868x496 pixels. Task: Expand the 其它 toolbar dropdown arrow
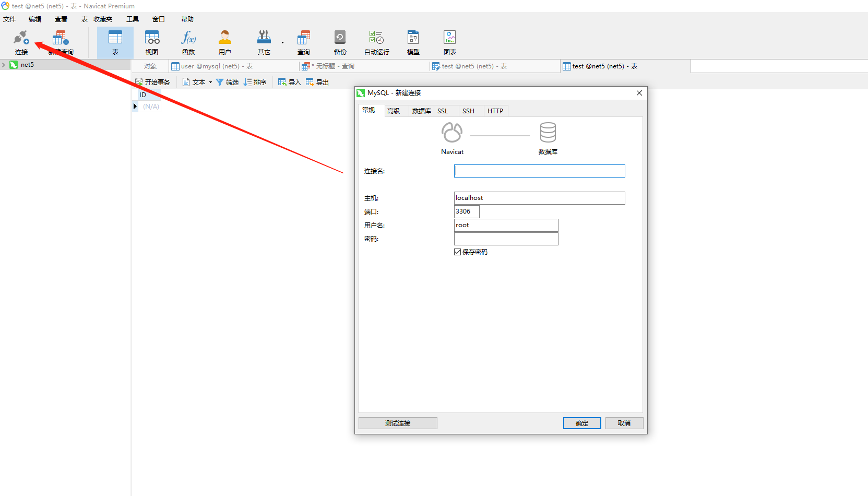pyautogui.click(x=282, y=42)
